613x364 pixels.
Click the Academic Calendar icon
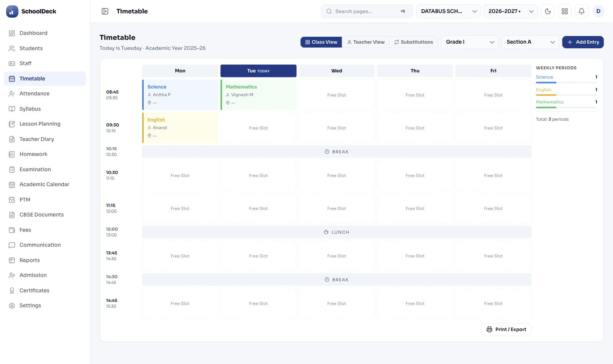[12, 185]
